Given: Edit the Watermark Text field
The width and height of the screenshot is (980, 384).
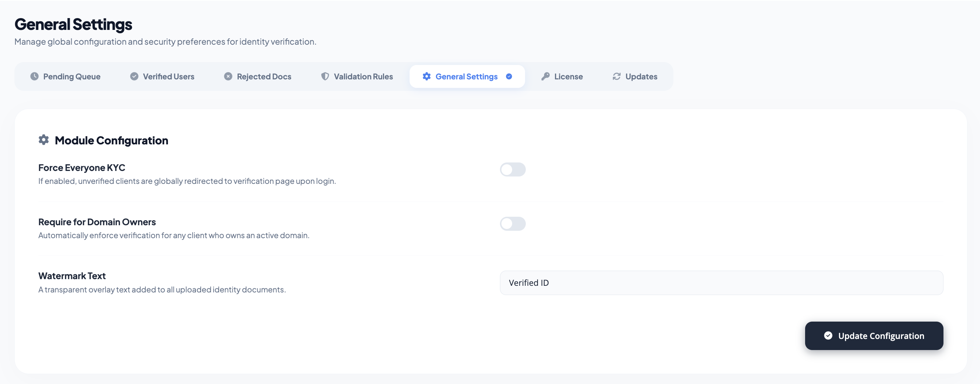Looking at the screenshot, I should pos(721,283).
